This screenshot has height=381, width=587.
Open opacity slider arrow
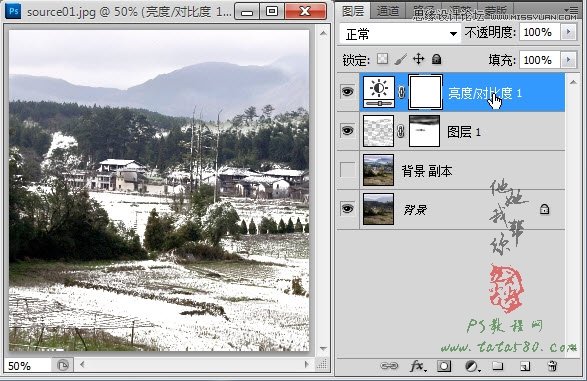[569, 32]
